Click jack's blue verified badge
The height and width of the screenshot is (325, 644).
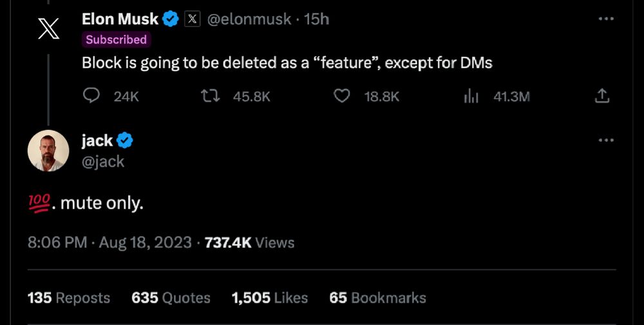click(125, 140)
